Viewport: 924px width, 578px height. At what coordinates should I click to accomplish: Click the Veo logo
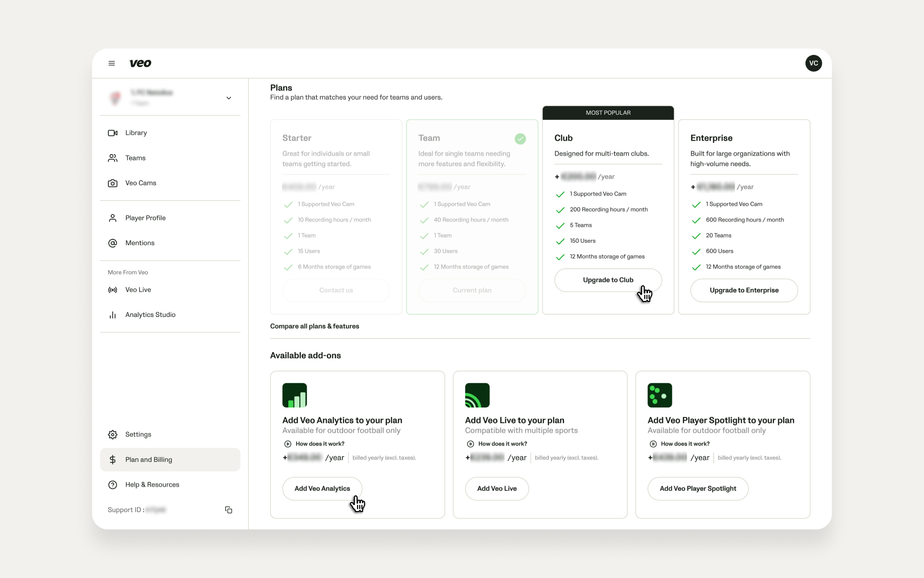point(140,63)
